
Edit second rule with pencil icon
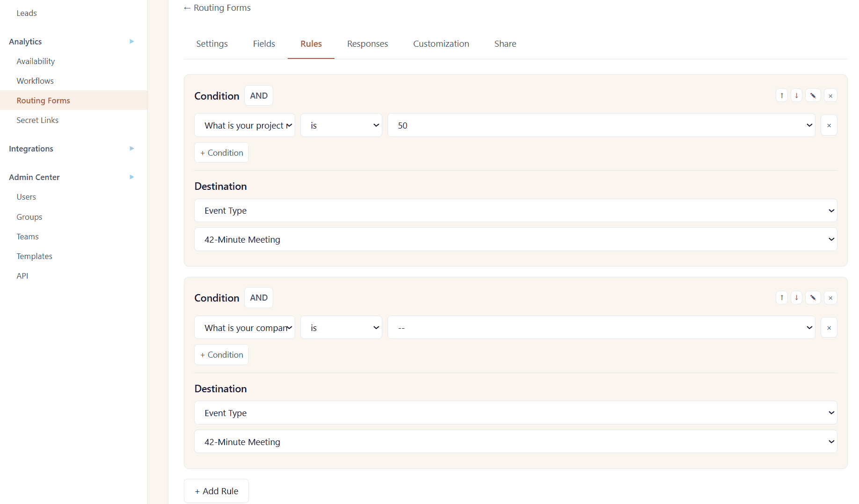click(813, 298)
